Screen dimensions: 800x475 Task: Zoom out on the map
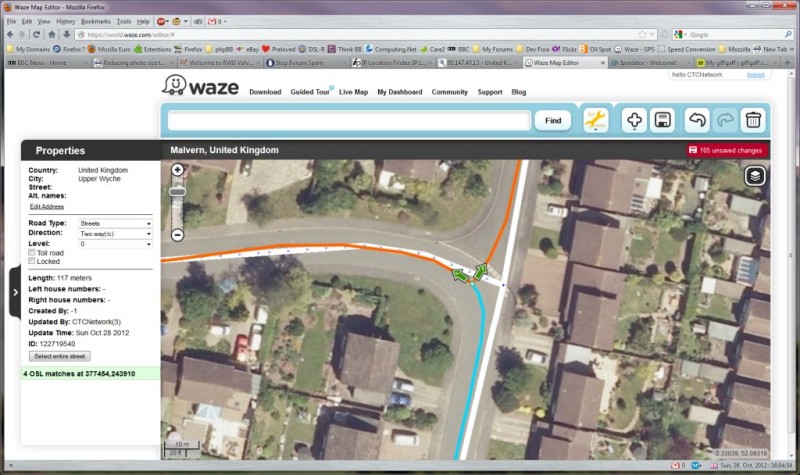coord(178,235)
